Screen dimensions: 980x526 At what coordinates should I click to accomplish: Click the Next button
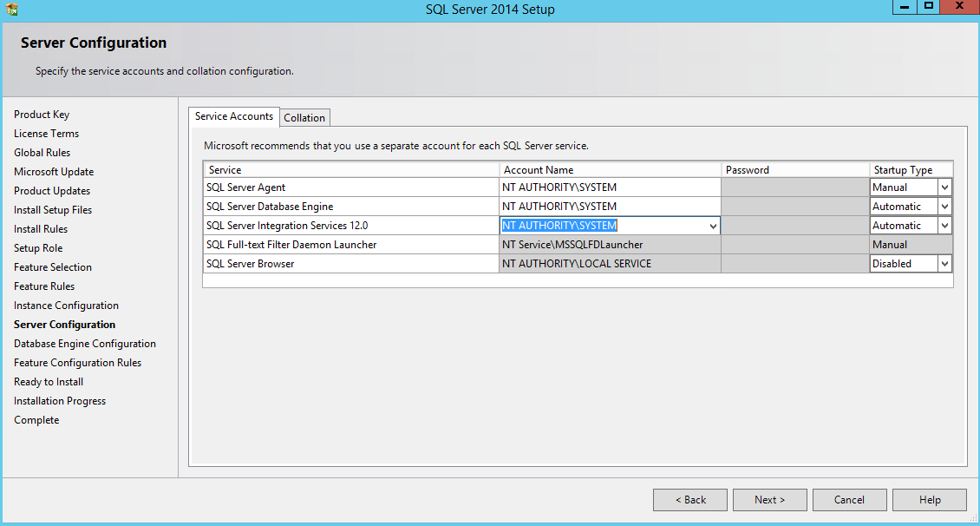coord(769,500)
